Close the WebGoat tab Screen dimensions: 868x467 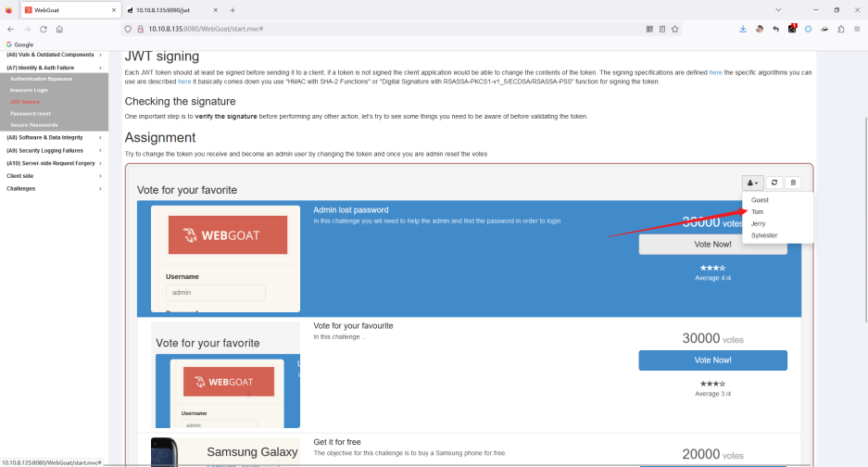pyautogui.click(x=114, y=10)
